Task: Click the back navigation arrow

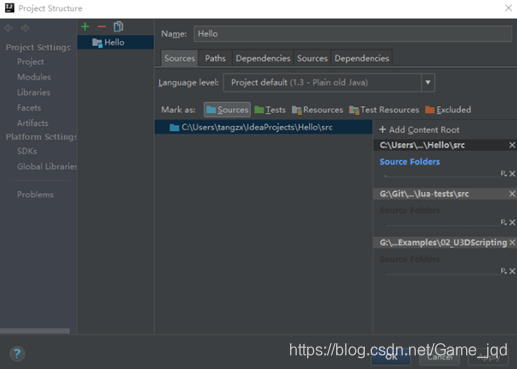Action: 9,28
